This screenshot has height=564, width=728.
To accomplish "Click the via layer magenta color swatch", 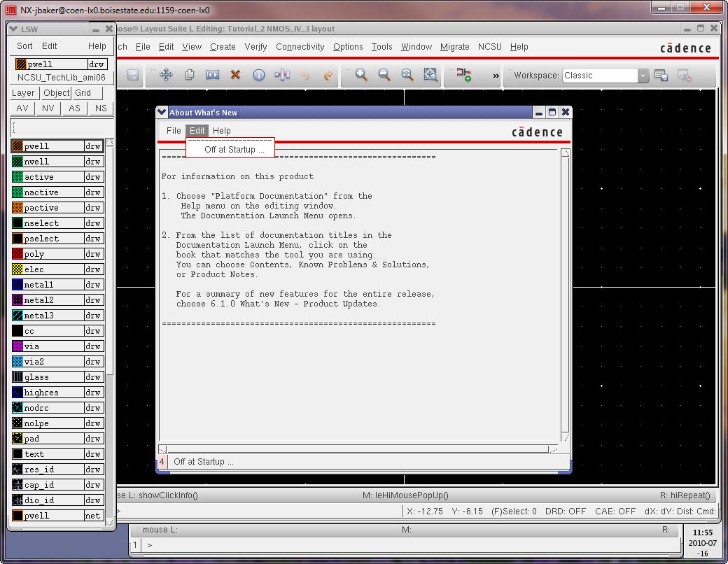I will [17, 346].
